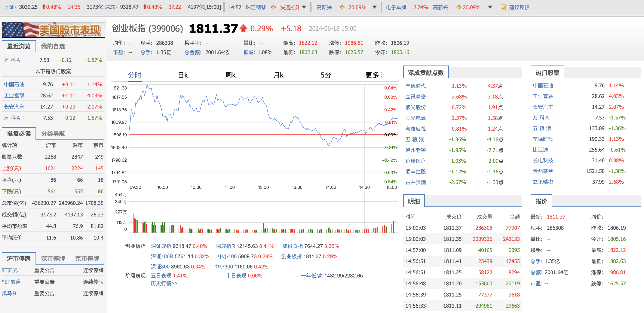Select the 最近浏览 tab
Screen dimensions: 644x313
click(x=19, y=46)
